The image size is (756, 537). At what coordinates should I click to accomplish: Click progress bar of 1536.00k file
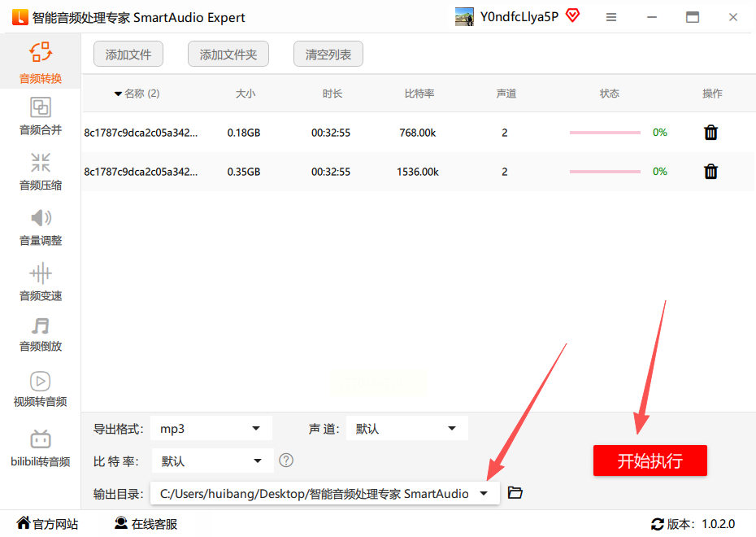[605, 172]
